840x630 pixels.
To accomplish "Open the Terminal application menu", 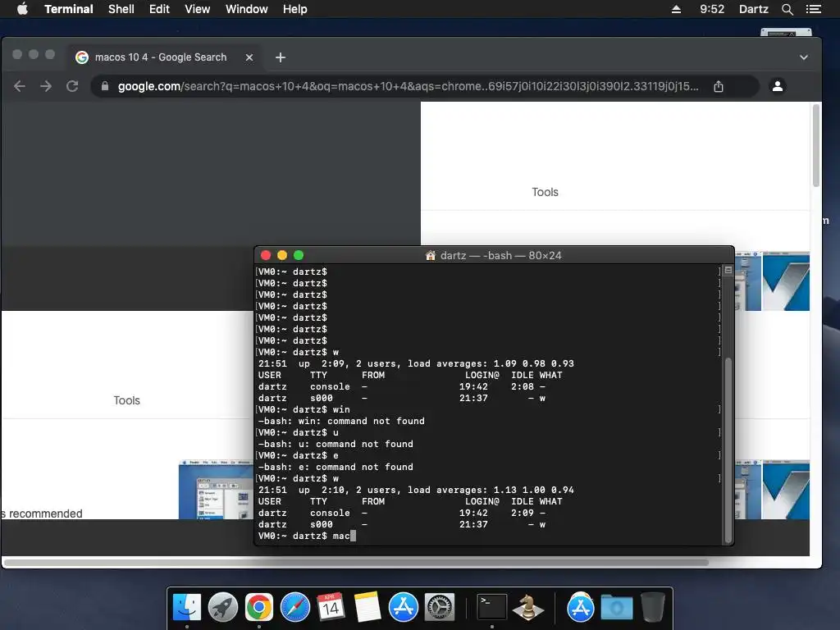I will click(x=69, y=9).
